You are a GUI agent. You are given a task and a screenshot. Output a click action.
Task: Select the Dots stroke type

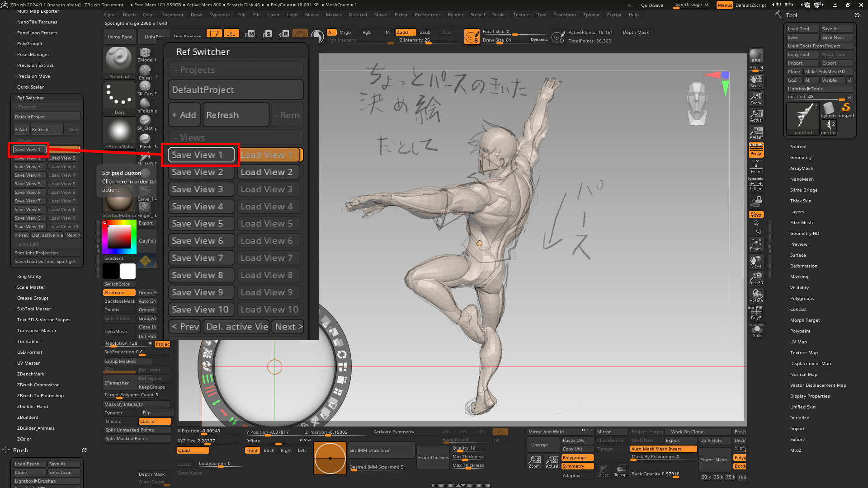tap(118, 97)
